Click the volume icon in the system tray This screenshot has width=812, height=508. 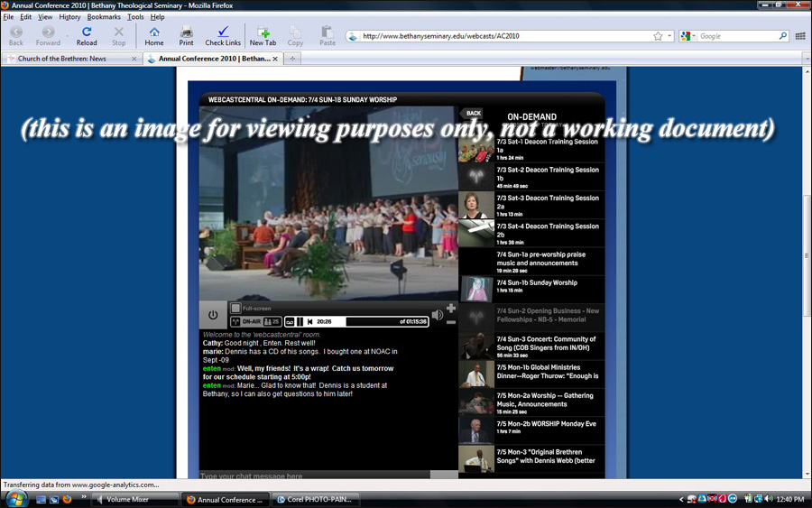(x=769, y=499)
